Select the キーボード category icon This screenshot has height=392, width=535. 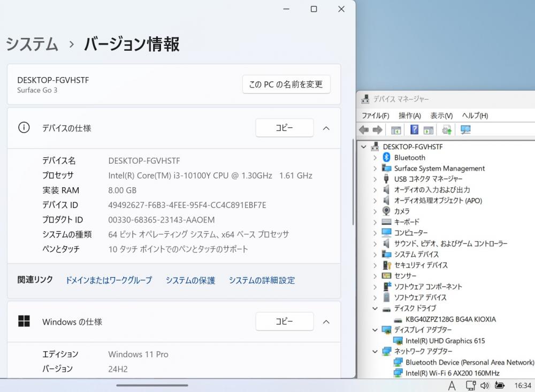pyautogui.click(x=387, y=222)
